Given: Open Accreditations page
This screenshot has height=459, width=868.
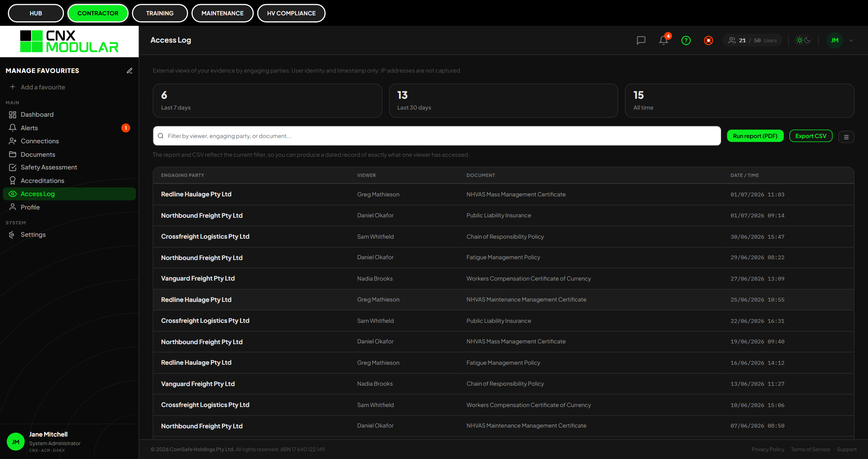Looking at the screenshot, I should [69, 181].
